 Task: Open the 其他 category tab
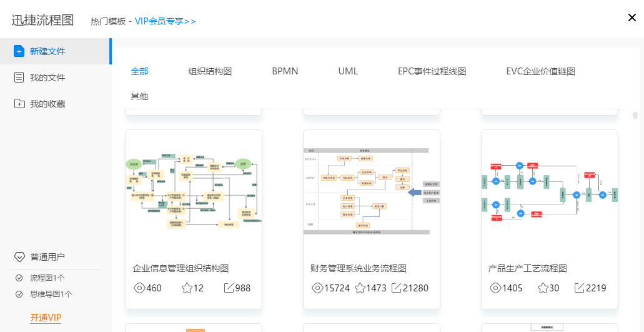point(140,96)
